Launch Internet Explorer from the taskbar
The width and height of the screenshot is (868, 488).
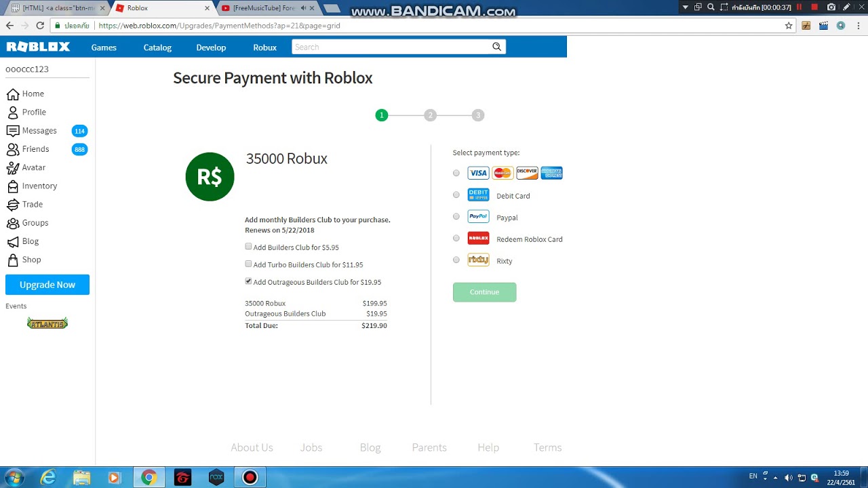(48, 478)
